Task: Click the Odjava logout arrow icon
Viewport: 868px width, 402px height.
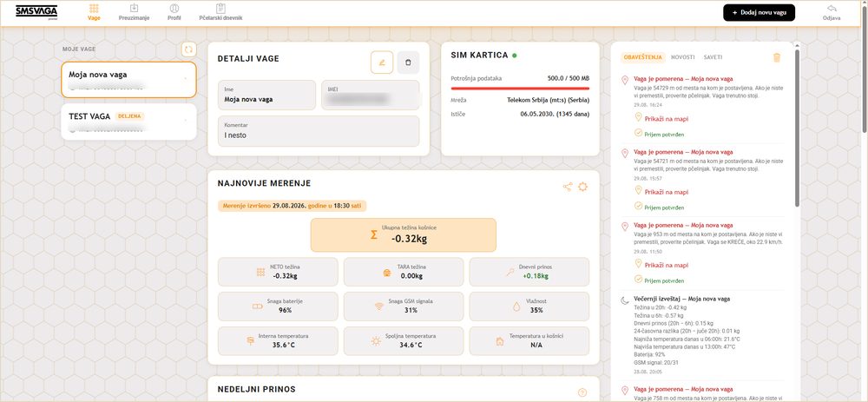Action: coord(832,9)
